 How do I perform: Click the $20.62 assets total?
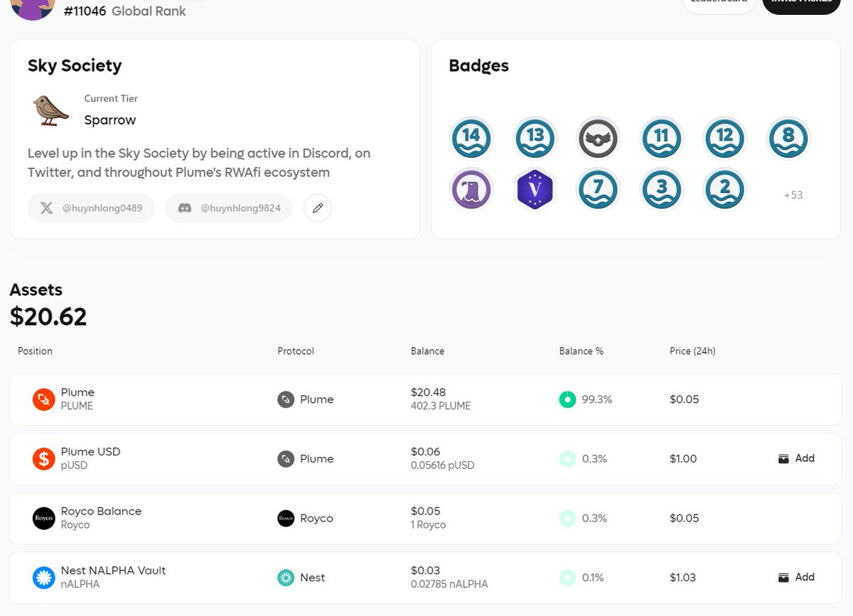coord(48,317)
